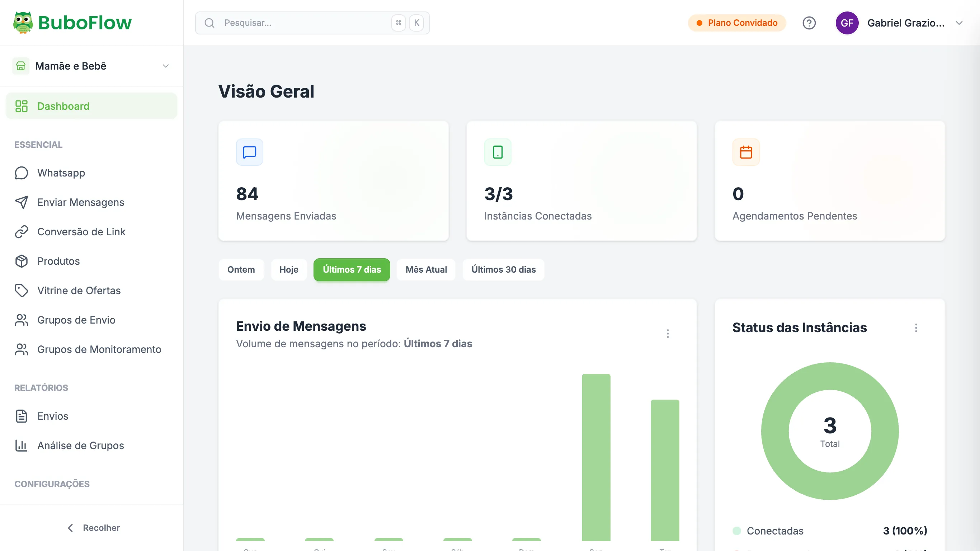980x551 pixels.
Task: Go to Vitrine de Ofertas
Action: pyautogui.click(x=79, y=290)
